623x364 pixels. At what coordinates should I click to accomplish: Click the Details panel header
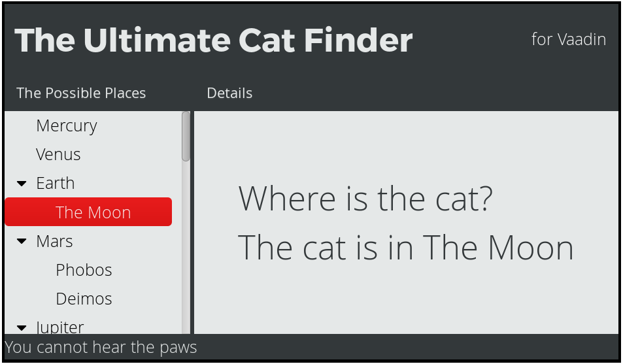pyautogui.click(x=229, y=93)
